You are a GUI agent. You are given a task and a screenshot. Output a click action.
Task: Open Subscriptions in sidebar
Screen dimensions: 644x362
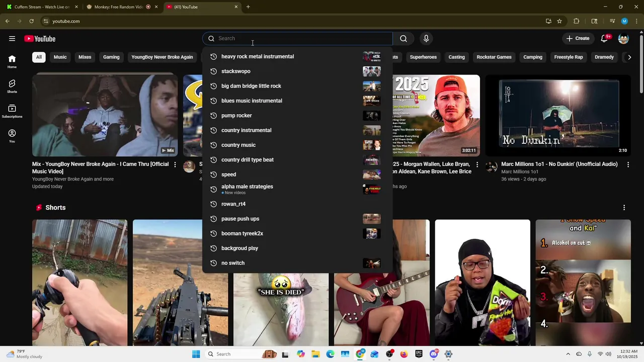(x=12, y=112)
